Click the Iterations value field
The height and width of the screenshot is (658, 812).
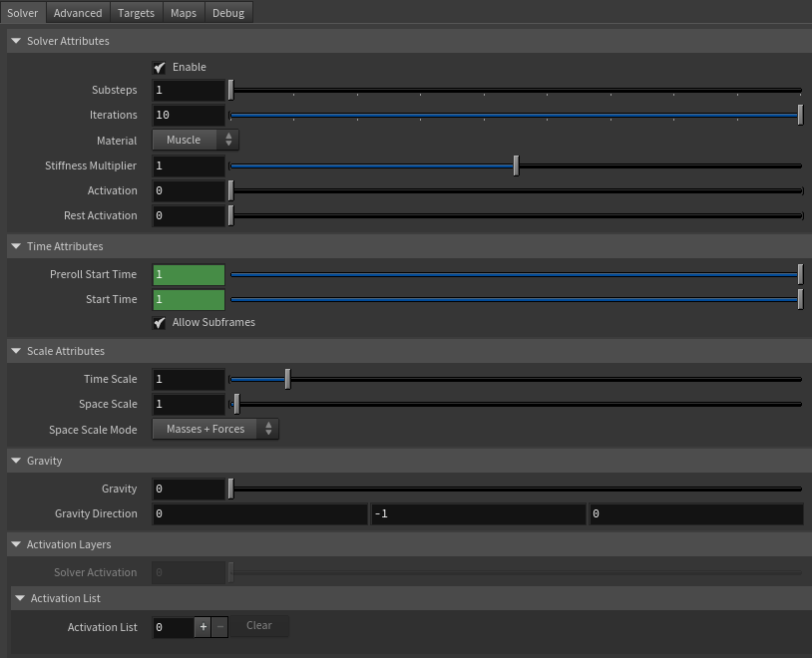click(x=189, y=115)
